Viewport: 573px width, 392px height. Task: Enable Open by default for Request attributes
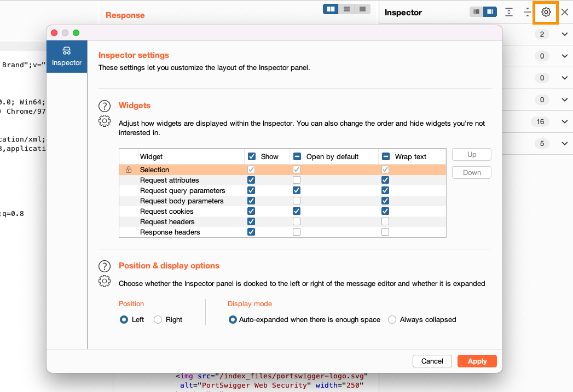click(x=297, y=180)
